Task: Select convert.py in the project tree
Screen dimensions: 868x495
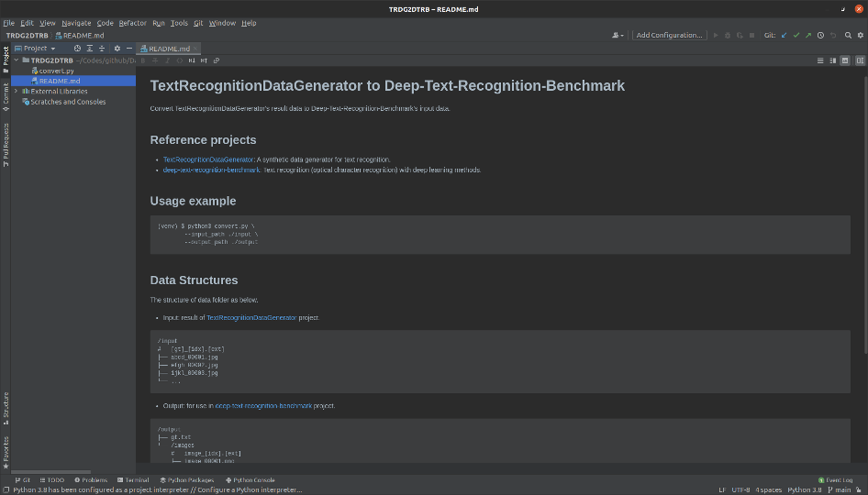Action: tap(52, 71)
